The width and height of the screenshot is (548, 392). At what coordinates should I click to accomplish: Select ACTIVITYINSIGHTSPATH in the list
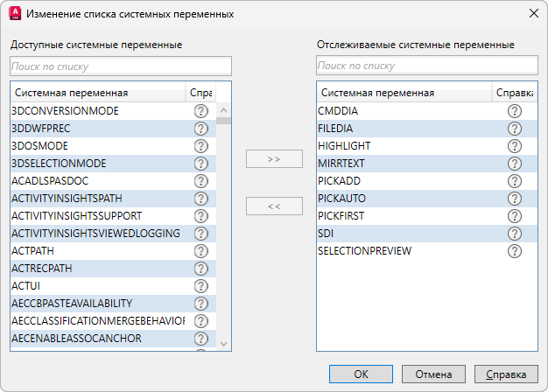click(74, 199)
